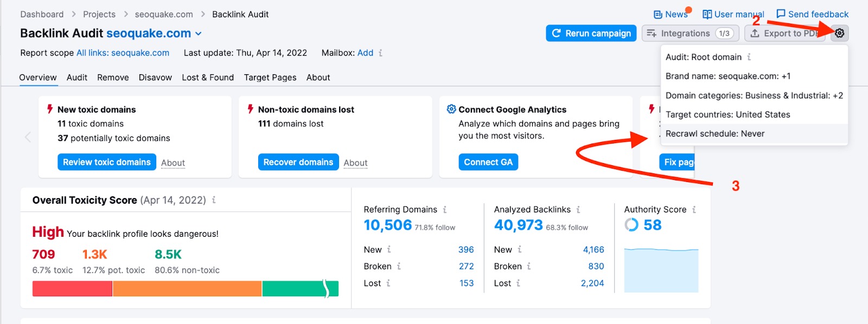
Task: Click the News icon link
Action: (658, 15)
